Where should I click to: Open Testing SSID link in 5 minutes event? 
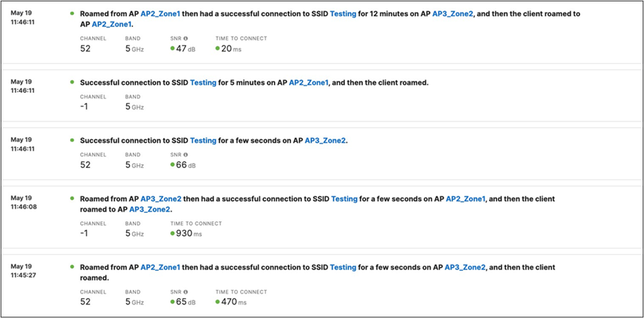click(203, 82)
